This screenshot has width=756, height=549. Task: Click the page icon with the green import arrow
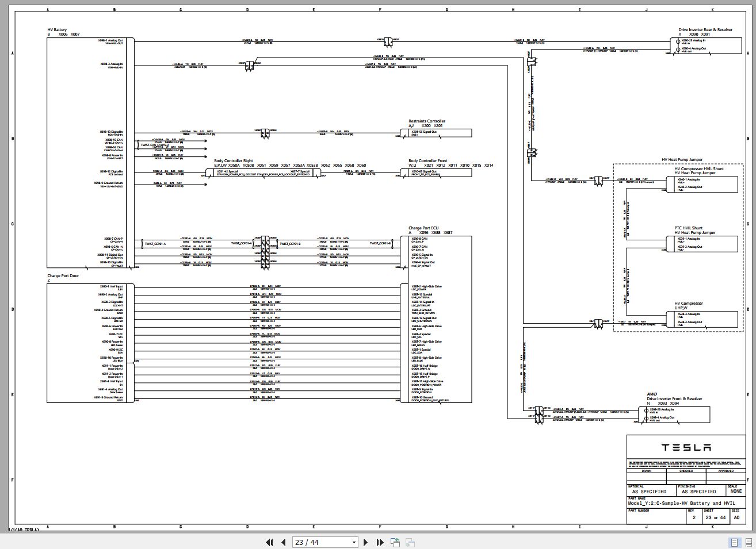tap(395, 542)
